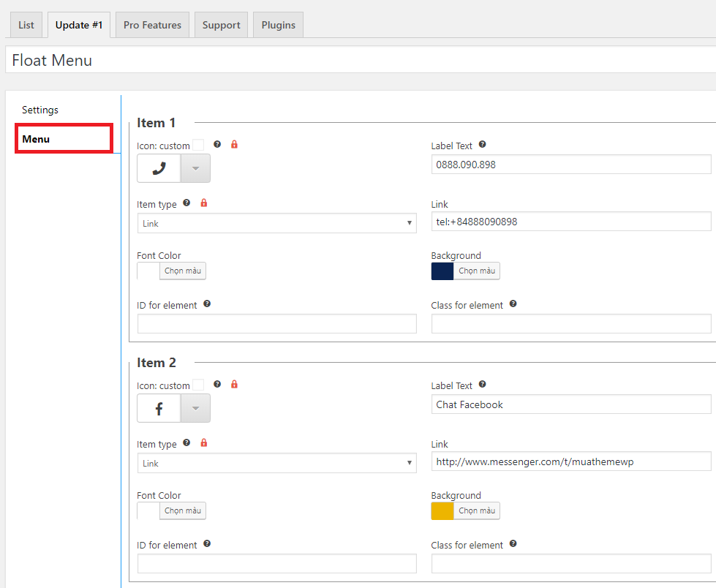
Task: Click the Link field in Item 2
Action: 571,461
